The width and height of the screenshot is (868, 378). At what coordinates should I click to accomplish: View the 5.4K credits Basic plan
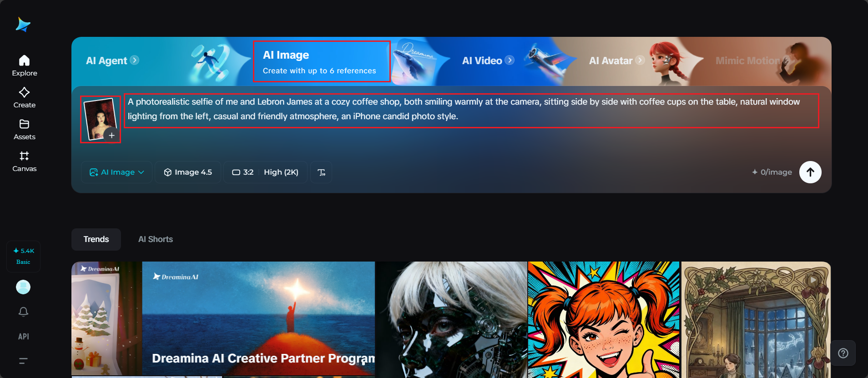(24, 257)
